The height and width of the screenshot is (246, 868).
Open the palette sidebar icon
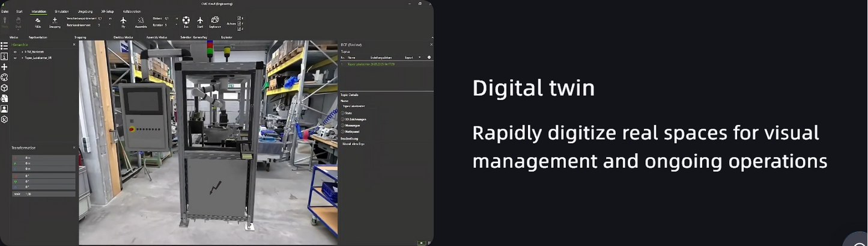[x=4, y=77]
